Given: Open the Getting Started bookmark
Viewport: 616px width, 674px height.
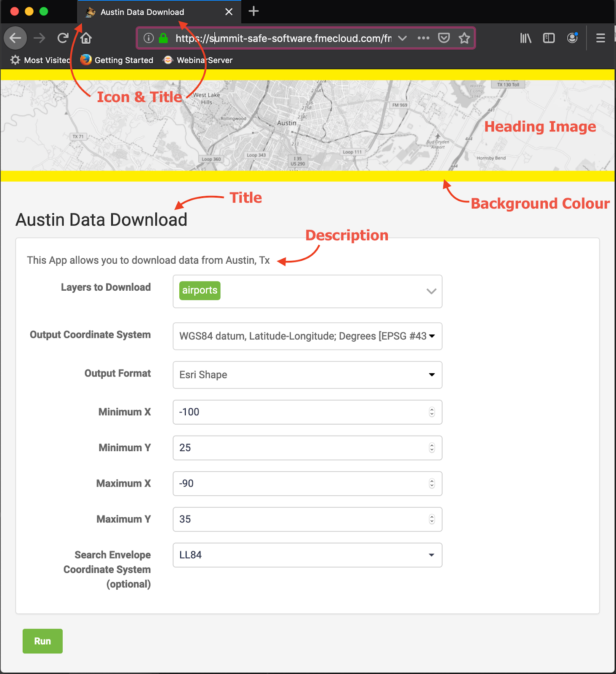Looking at the screenshot, I should pyautogui.click(x=117, y=60).
